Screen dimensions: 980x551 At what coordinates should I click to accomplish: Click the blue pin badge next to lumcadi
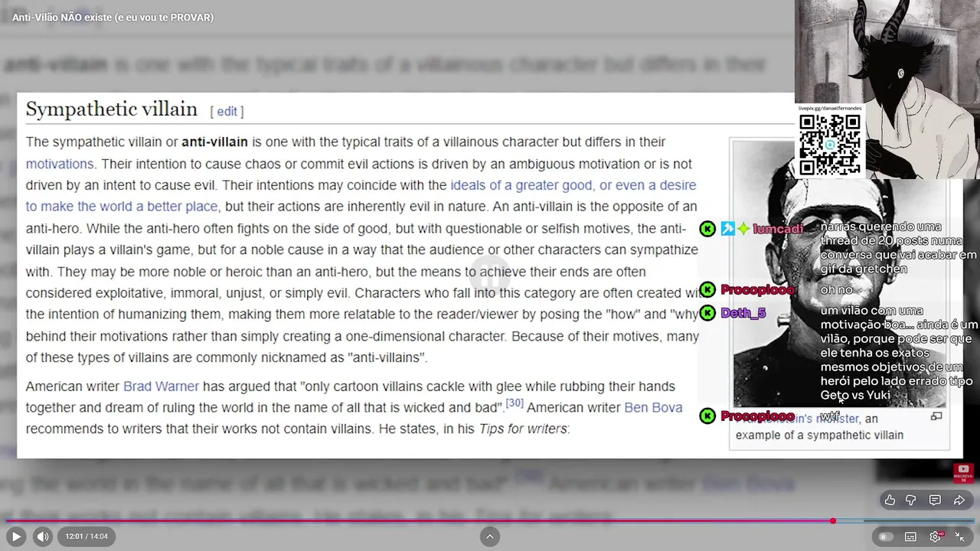727,229
